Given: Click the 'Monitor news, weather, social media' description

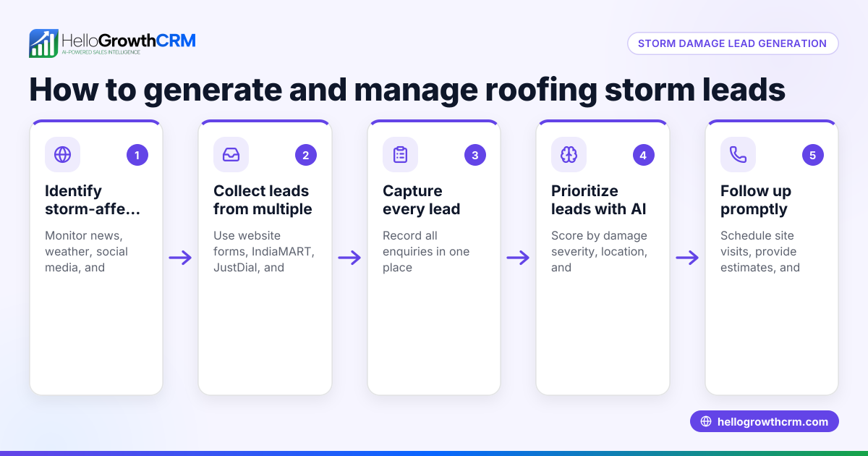Looking at the screenshot, I should pos(86,251).
